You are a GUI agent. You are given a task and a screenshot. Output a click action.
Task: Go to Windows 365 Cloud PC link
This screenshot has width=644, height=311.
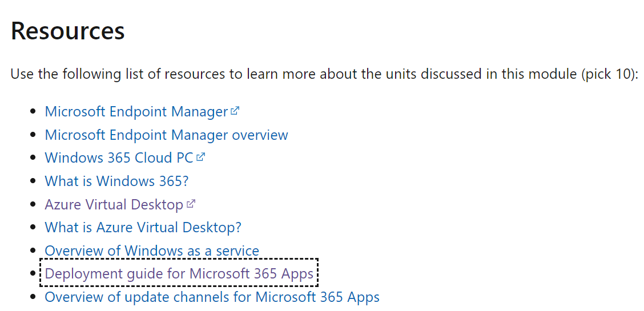pyautogui.click(x=119, y=158)
